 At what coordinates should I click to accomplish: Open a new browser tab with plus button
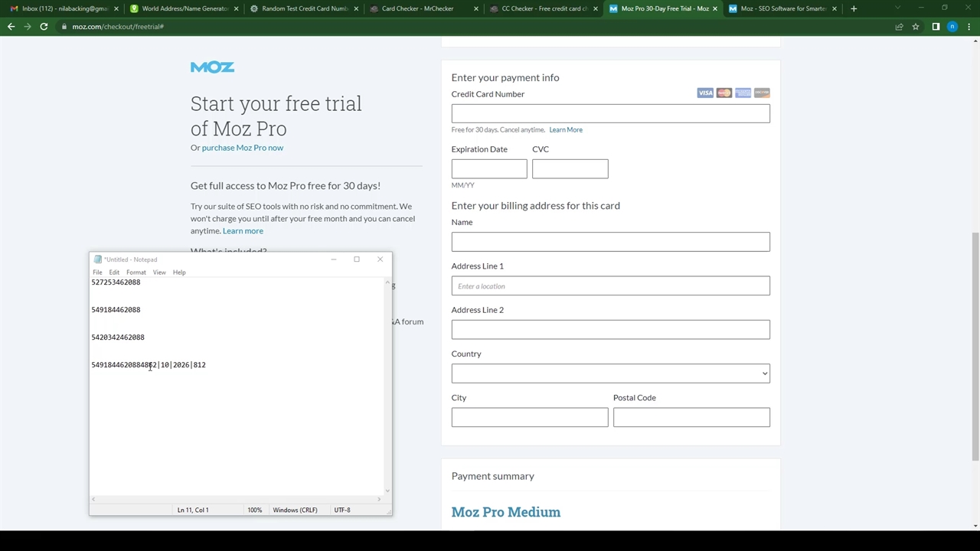(854, 8)
